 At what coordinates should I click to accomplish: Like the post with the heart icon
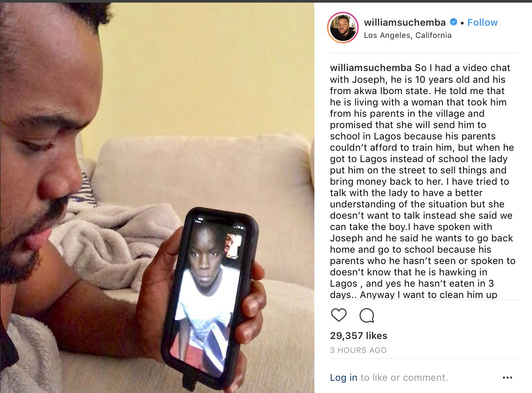click(339, 315)
